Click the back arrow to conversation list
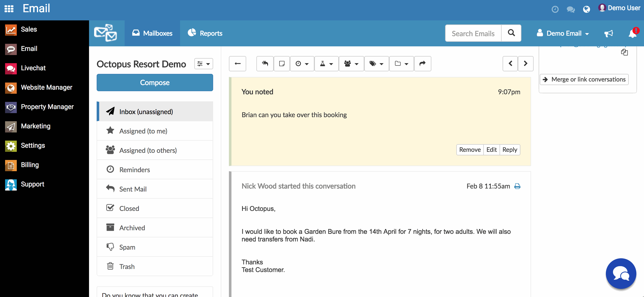The width and height of the screenshot is (644, 297). coord(238,63)
